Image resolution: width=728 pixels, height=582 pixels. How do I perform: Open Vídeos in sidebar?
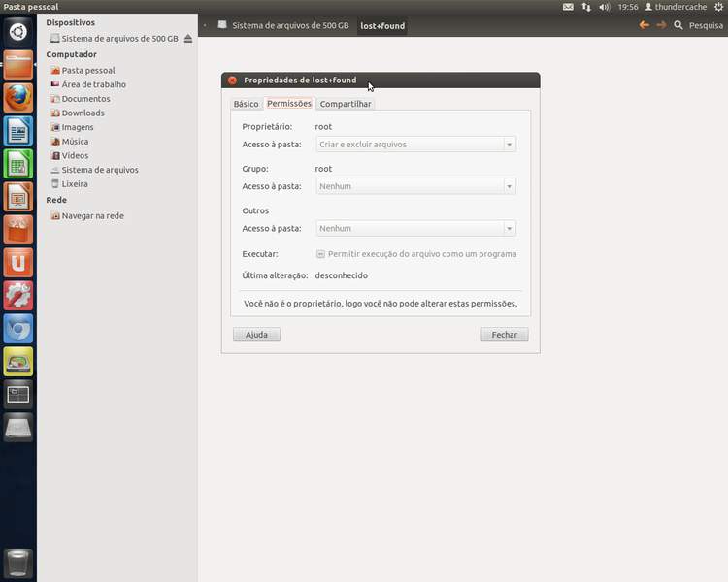(70, 155)
